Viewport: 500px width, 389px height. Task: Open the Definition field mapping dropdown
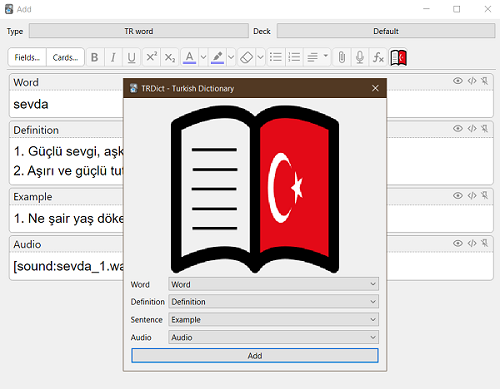273,302
